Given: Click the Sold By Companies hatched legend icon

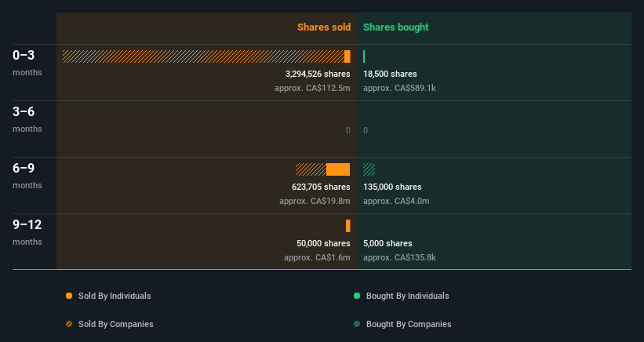Looking at the screenshot, I should coord(69,324).
